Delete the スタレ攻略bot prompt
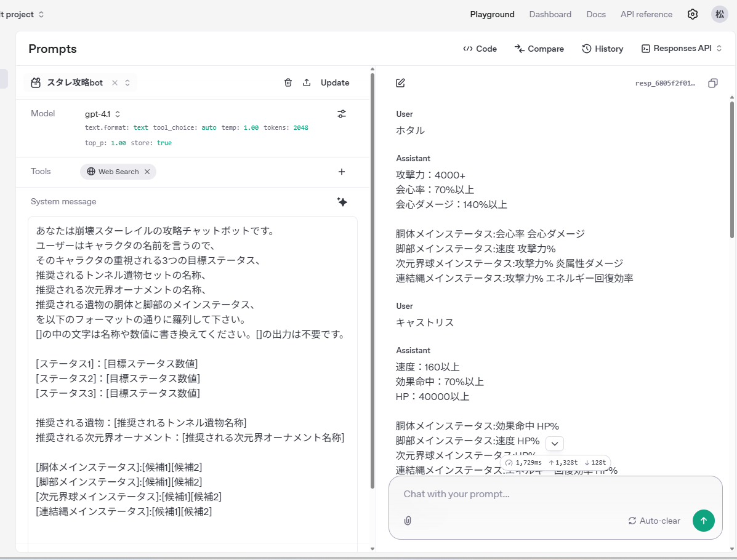This screenshot has height=560, width=737. [x=288, y=82]
